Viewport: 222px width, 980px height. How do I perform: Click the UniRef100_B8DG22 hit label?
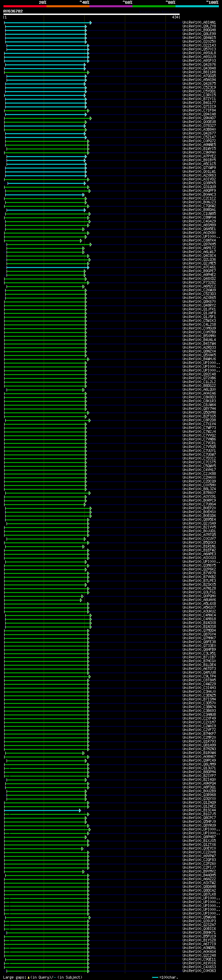(x=199, y=386)
